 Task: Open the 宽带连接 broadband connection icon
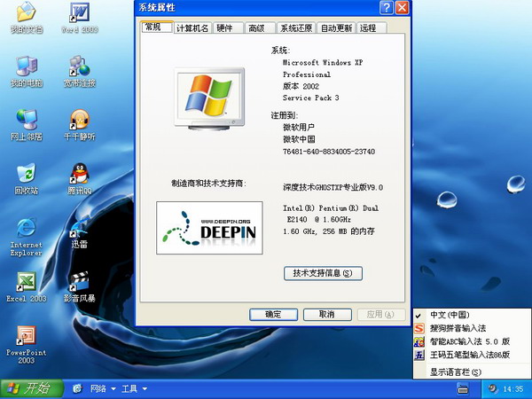pyautogui.click(x=80, y=66)
